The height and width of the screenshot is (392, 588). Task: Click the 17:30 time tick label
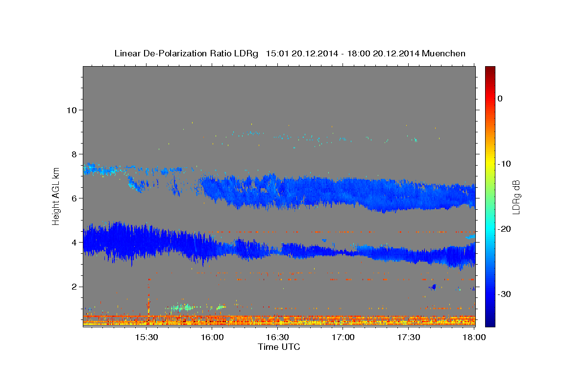408,338
